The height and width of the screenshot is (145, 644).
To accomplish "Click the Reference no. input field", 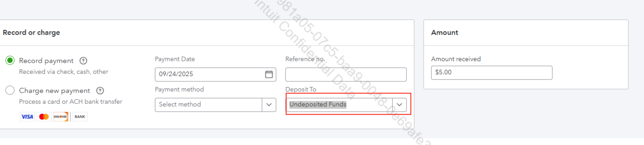I will click(346, 74).
